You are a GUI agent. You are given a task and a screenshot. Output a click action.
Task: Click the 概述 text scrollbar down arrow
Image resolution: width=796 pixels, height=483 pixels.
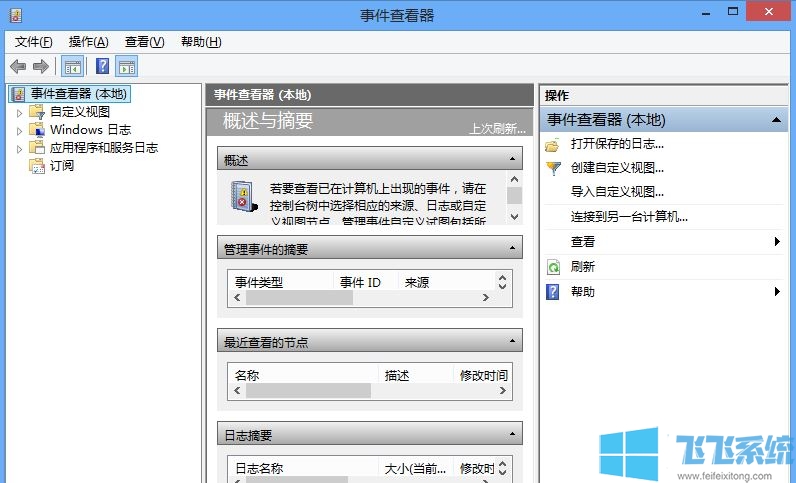[514, 216]
